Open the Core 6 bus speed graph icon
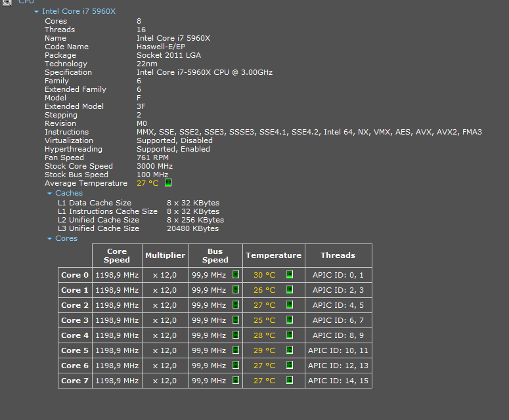The width and height of the screenshot is (509, 420). coord(236,365)
